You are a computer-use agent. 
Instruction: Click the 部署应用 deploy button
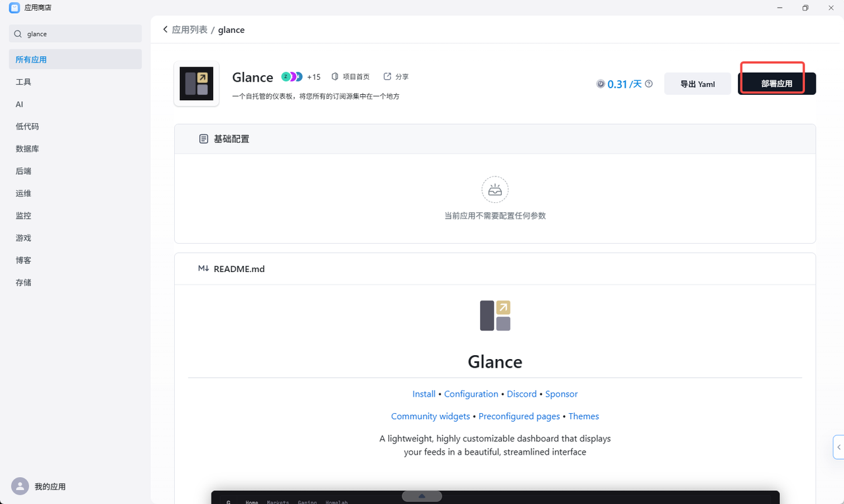(x=777, y=84)
